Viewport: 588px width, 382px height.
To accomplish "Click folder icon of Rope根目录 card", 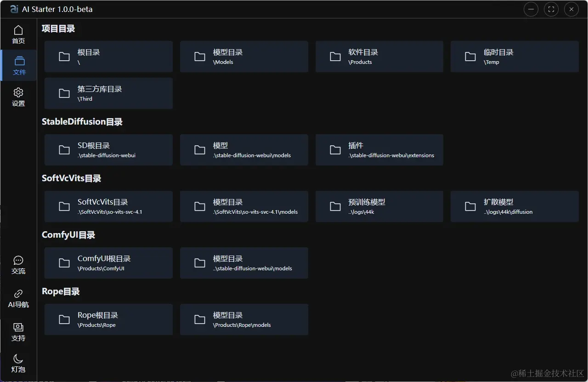I will (x=64, y=319).
